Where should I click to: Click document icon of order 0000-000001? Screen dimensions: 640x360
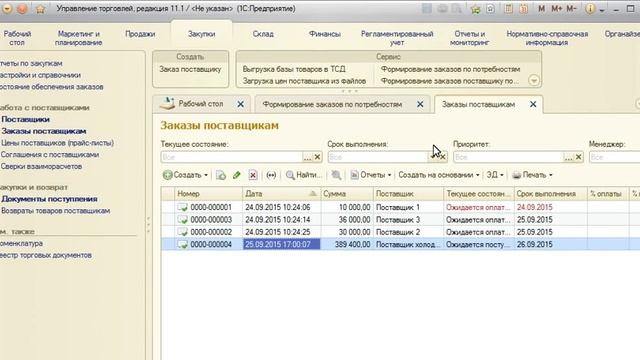coord(182,207)
